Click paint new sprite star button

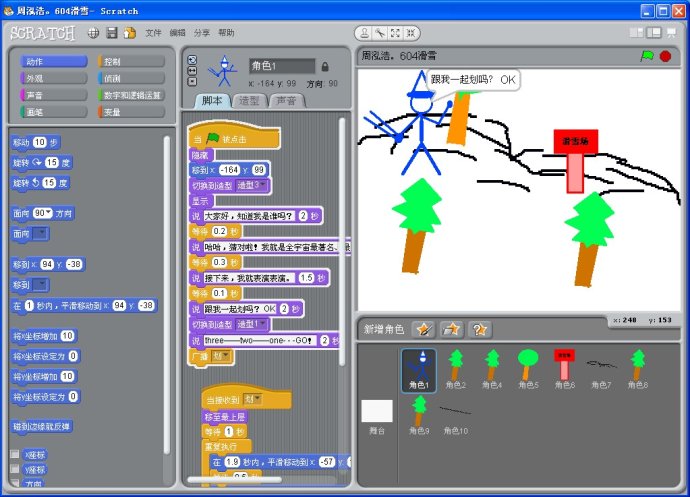pyautogui.click(x=424, y=329)
